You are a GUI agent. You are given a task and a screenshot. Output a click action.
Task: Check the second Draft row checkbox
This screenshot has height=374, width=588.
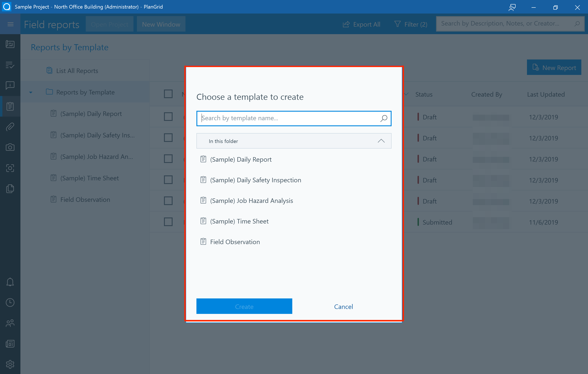pyautogui.click(x=168, y=138)
